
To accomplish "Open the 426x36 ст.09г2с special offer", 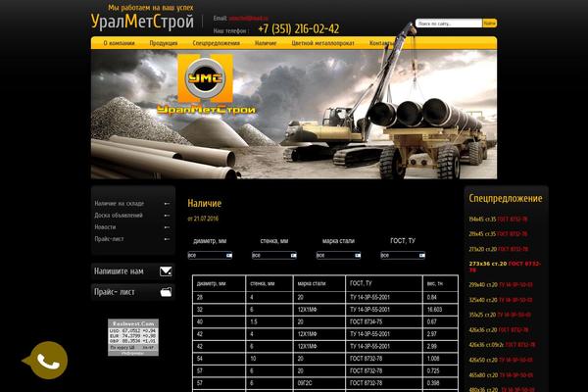I will (502, 345).
